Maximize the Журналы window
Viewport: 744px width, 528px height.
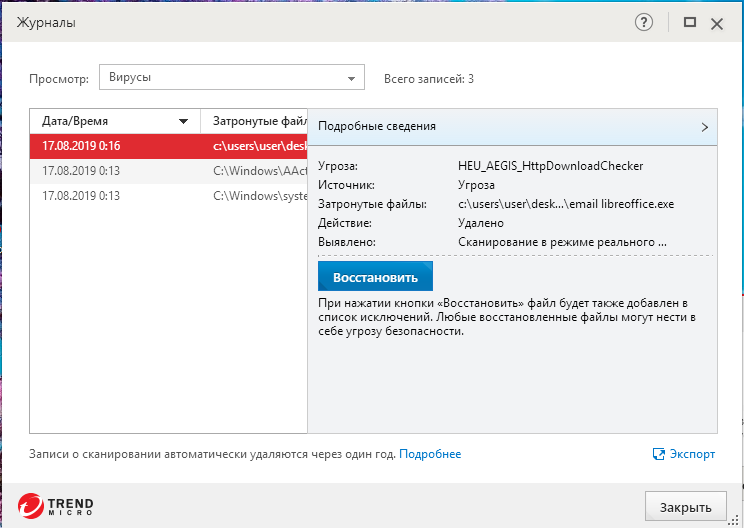pos(689,22)
